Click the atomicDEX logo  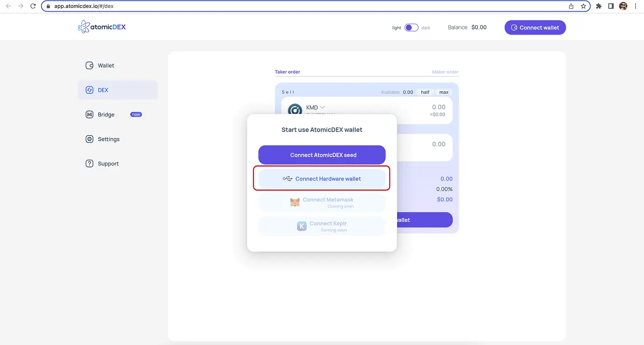coord(102,27)
